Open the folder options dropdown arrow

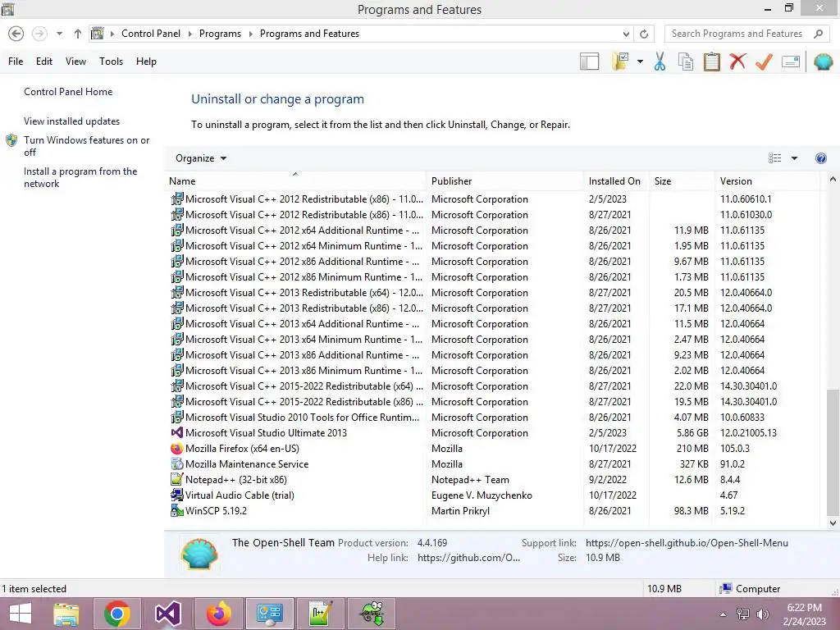640,62
